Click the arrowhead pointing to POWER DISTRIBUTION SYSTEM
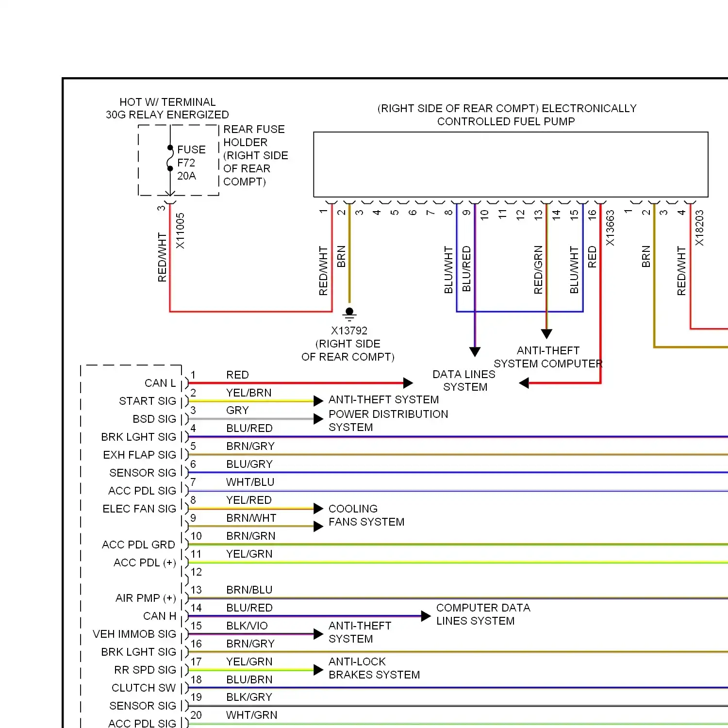The image size is (728, 728). coord(318,419)
